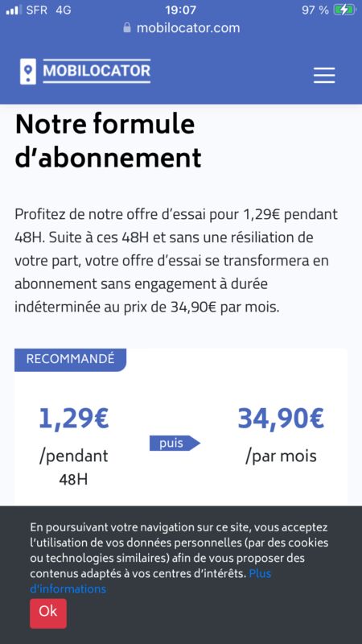
Task: Accept cookies with the red Ok button
Action: click(x=48, y=613)
